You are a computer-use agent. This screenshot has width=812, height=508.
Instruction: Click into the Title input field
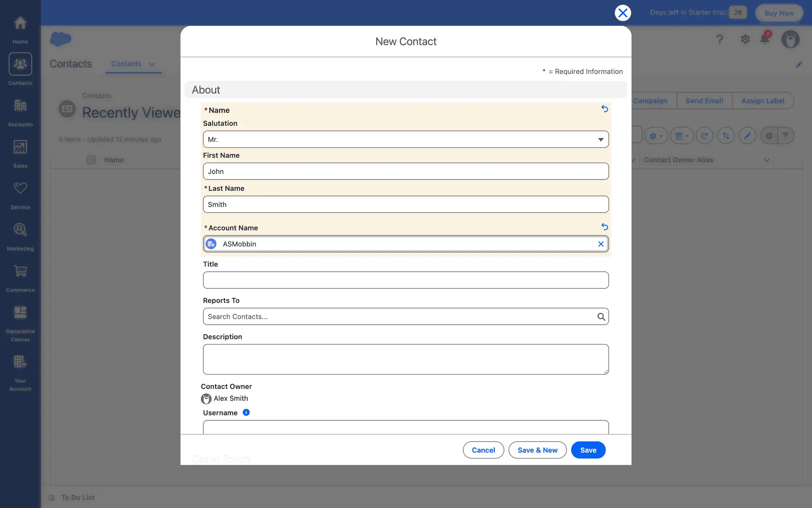pos(406,280)
